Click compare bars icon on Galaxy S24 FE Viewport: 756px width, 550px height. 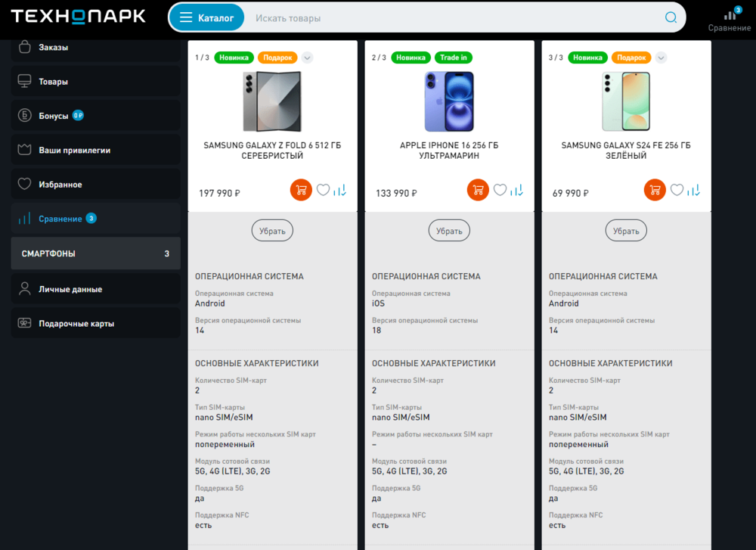click(x=694, y=191)
